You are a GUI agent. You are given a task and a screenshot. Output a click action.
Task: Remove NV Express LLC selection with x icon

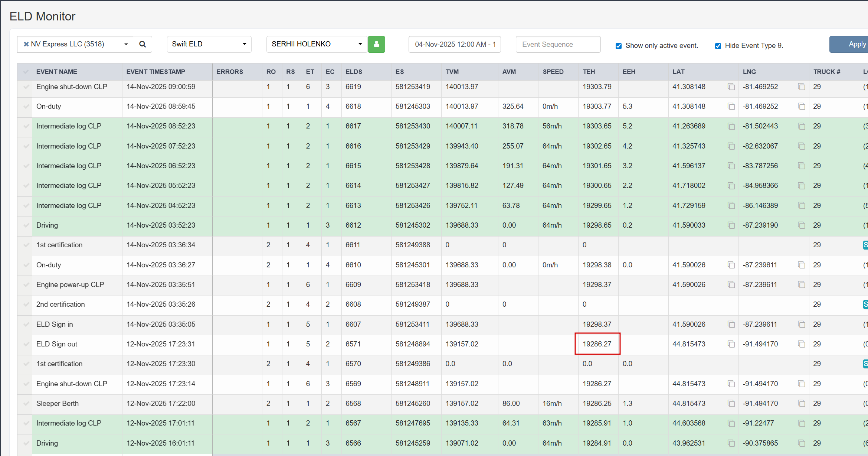click(x=26, y=44)
